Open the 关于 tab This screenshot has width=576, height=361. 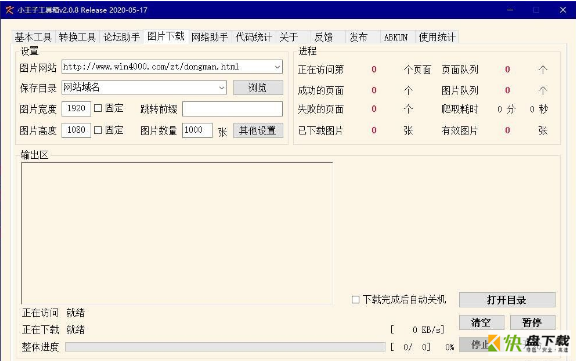tap(289, 37)
